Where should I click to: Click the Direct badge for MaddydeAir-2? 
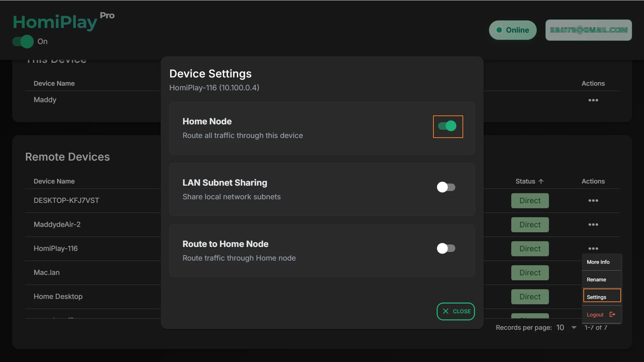pos(530,225)
